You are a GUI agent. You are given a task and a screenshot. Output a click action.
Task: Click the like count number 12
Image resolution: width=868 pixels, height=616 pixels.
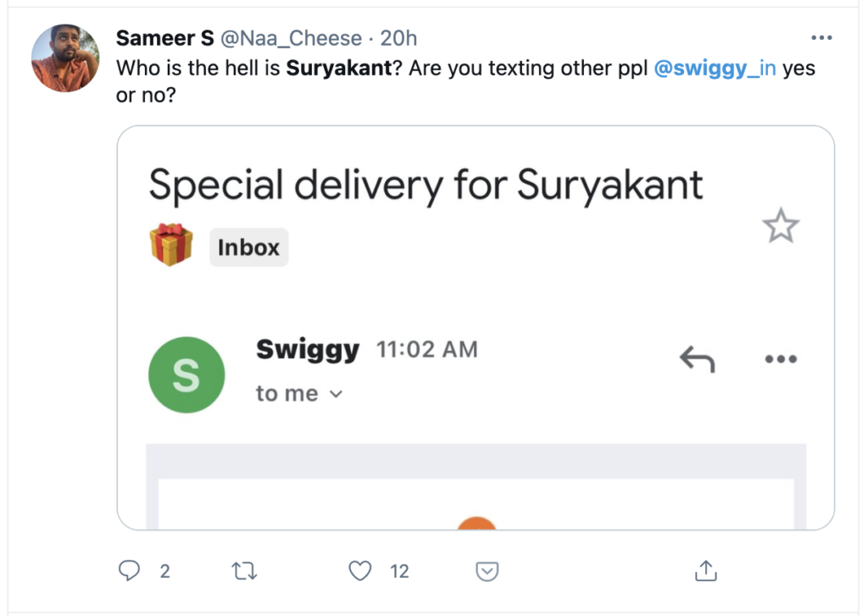point(399,571)
